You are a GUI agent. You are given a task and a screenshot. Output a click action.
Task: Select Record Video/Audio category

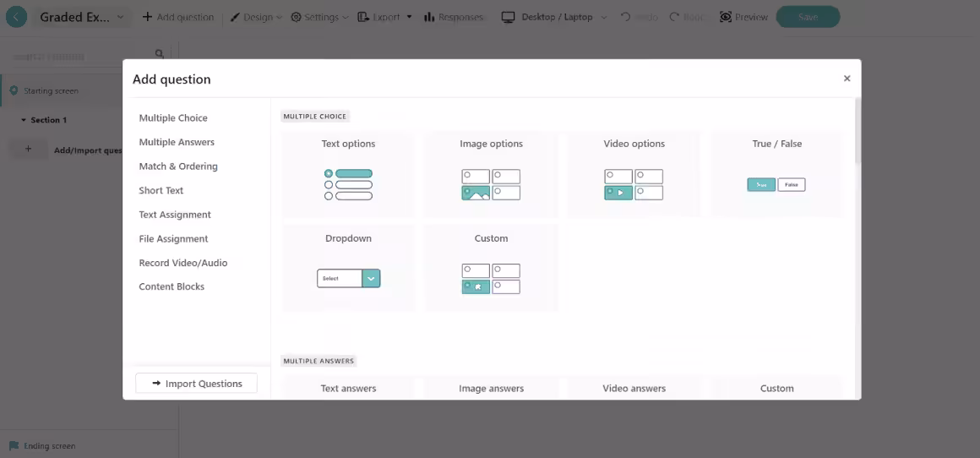tap(183, 263)
